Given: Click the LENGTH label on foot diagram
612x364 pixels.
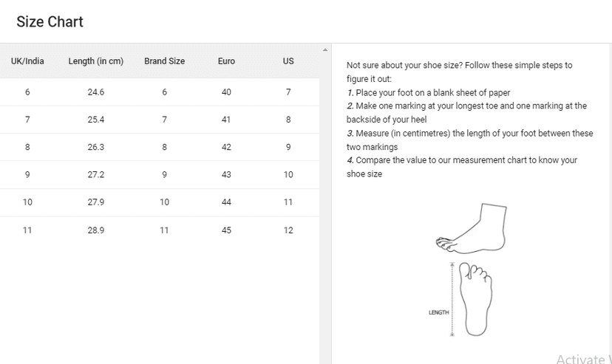Looking at the screenshot, I should click(x=439, y=312).
